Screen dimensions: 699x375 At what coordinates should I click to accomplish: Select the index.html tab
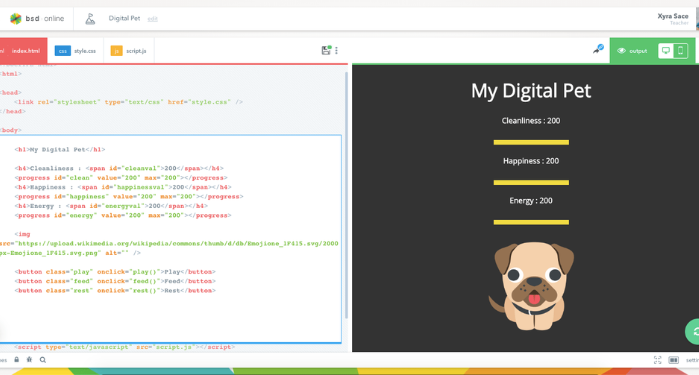(x=23, y=51)
